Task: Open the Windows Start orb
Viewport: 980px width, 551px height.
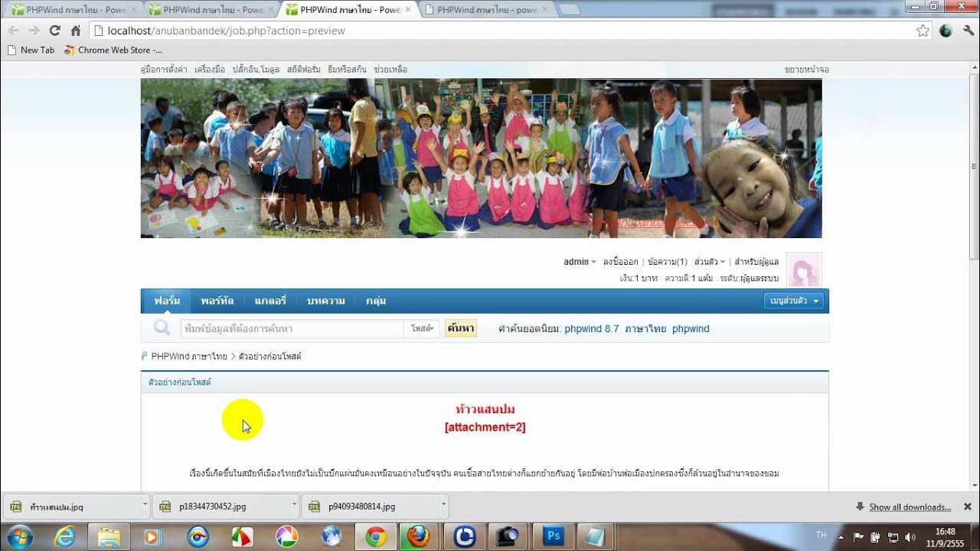Action: [x=19, y=536]
